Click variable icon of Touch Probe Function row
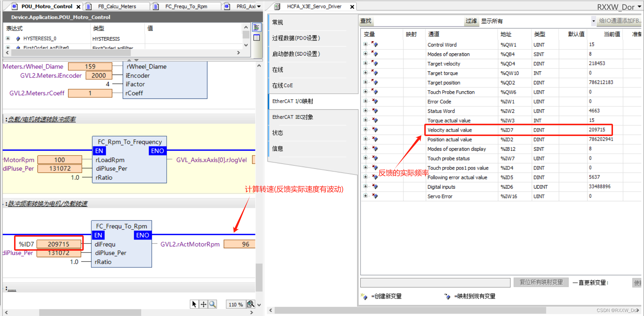 point(374,92)
